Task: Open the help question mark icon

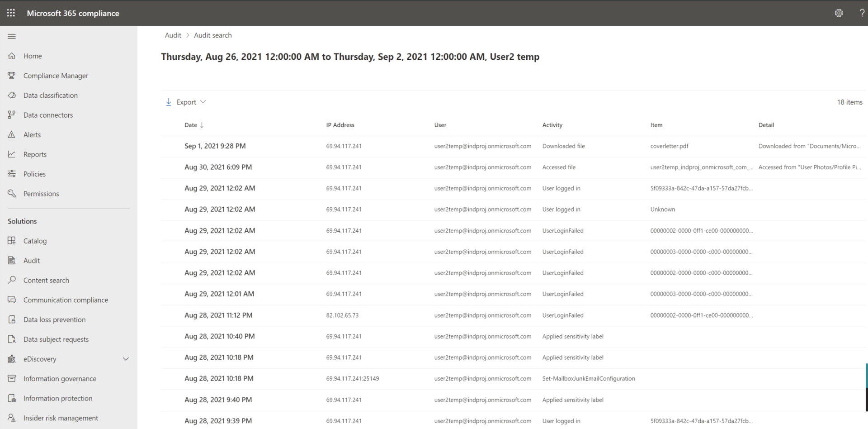Action: click(x=862, y=13)
